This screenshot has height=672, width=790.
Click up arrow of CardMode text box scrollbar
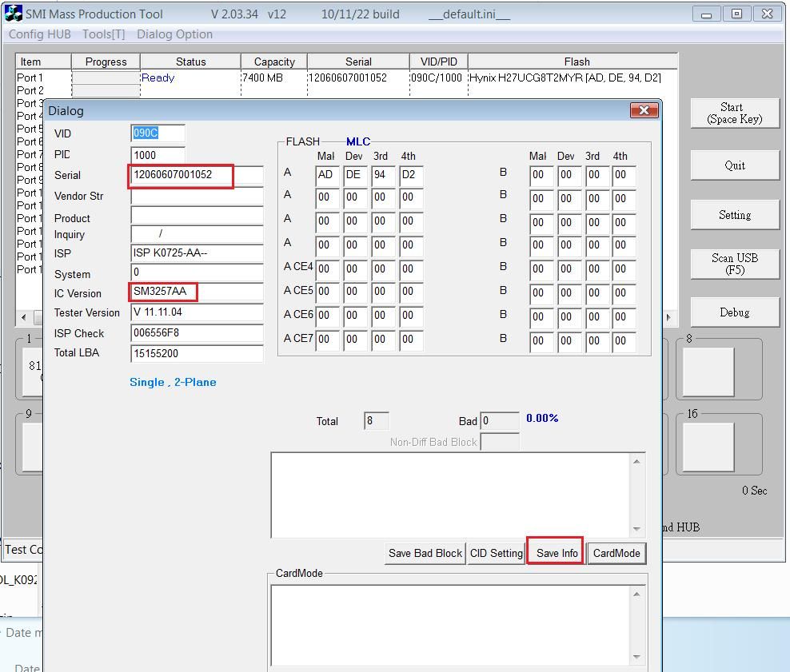tap(636, 594)
